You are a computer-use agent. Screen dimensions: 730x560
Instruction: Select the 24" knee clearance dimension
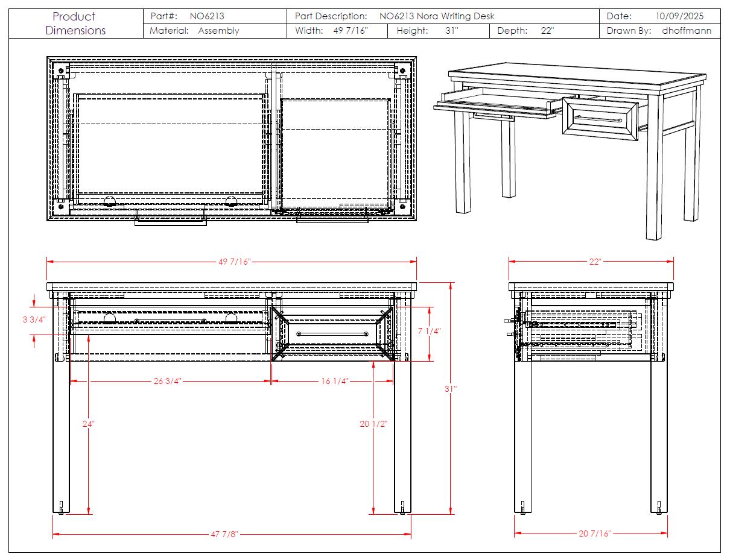tap(89, 424)
